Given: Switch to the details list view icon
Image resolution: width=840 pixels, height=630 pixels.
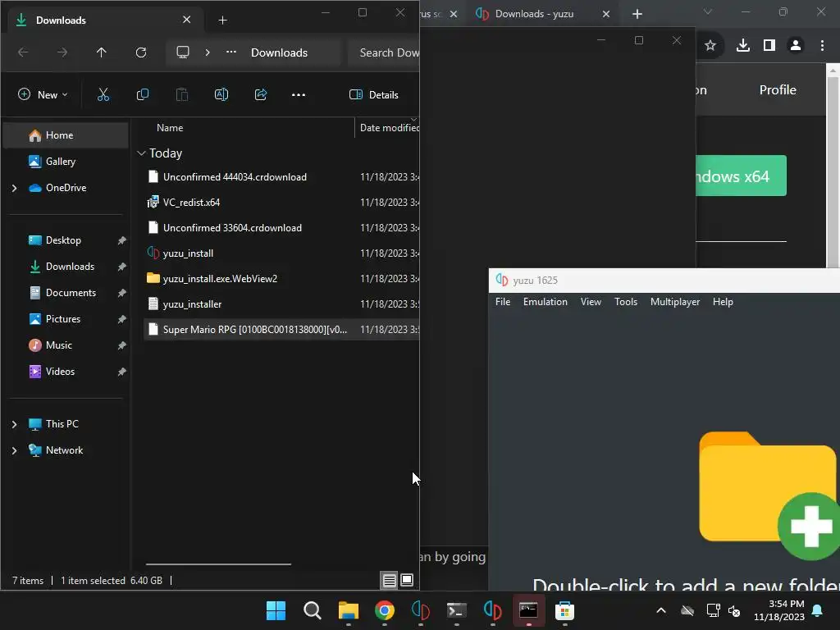Looking at the screenshot, I should pos(390,580).
